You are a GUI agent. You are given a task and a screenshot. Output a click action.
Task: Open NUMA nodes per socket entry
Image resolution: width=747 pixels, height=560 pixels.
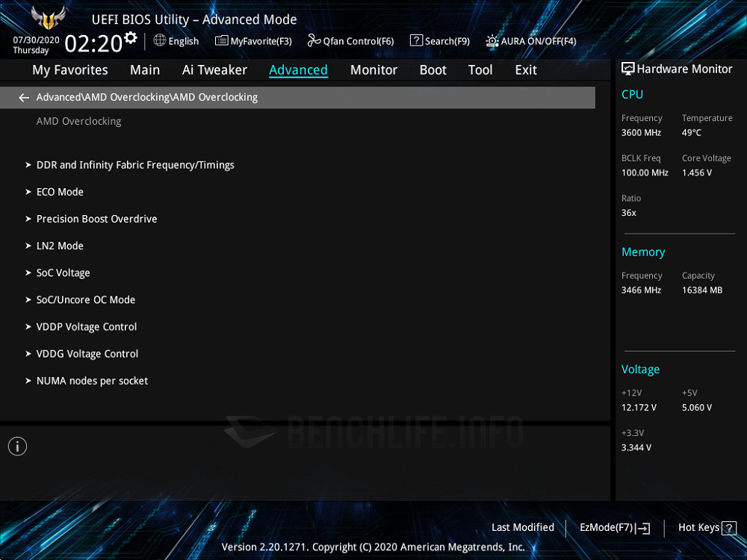point(92,381)
